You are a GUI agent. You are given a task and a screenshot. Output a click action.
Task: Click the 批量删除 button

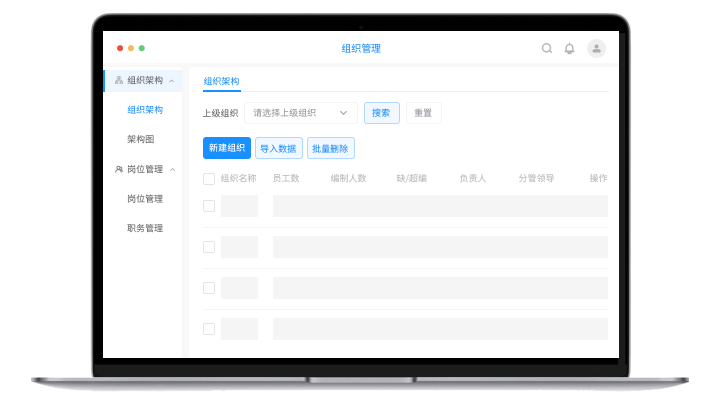[x=330, y=148]
